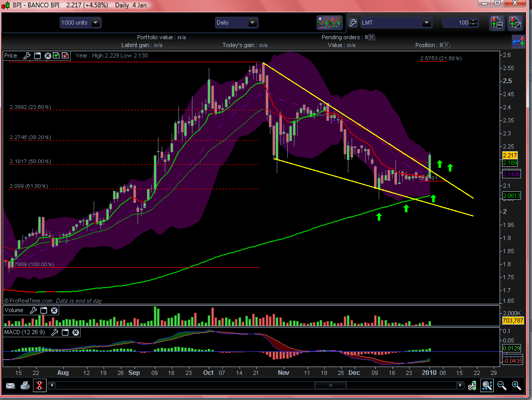Close the Price panel with its X

(48, 55)
